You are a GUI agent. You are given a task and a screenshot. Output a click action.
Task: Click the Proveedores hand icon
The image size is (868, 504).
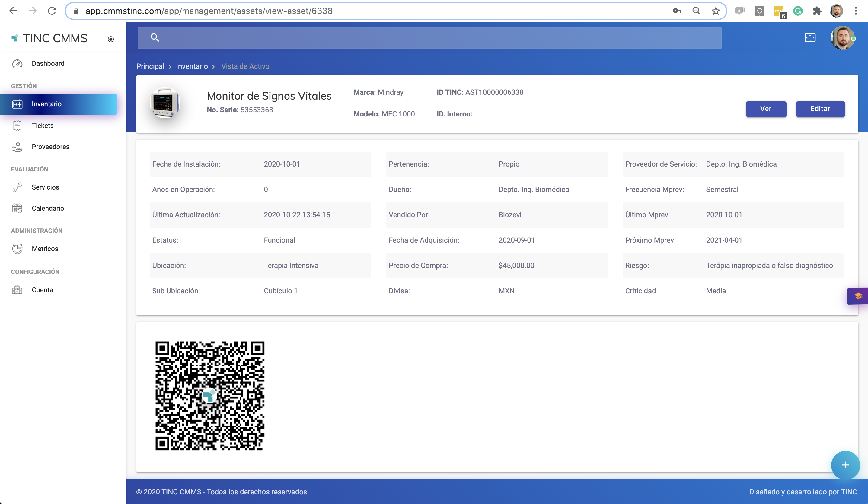click(17, 147)
